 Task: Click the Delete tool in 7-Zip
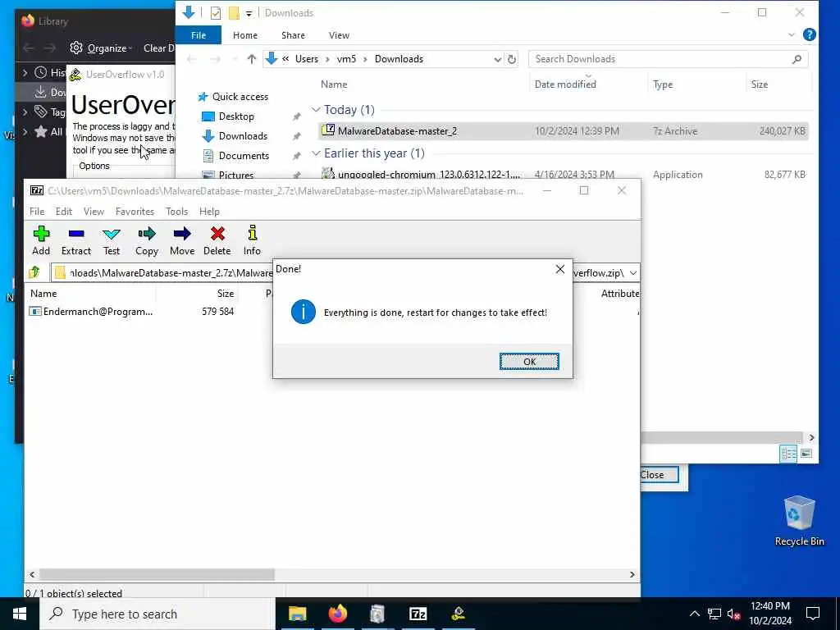(x=217, y=240)
